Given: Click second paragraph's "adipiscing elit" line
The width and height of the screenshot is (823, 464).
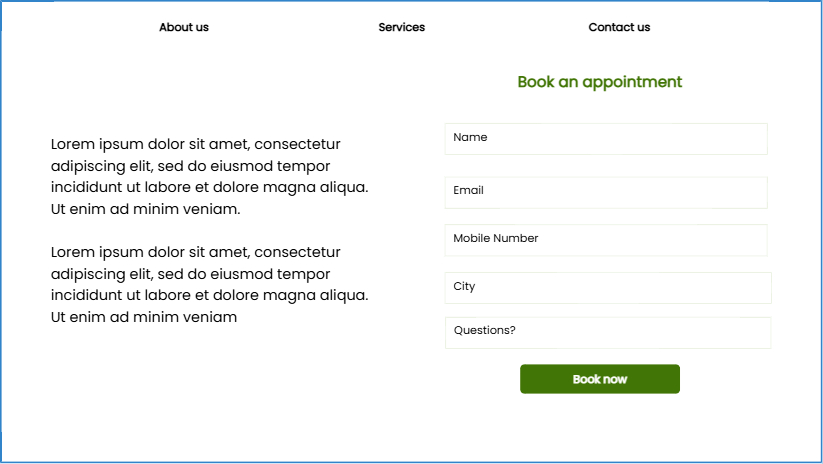Looking at the screenshot, I should click(x=190, y=274).
